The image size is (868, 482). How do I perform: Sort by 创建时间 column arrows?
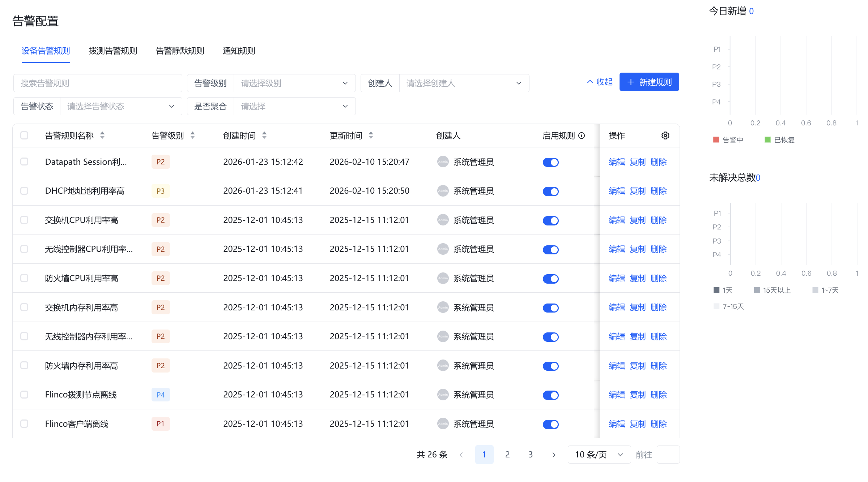pyautogui.click(x=264, y=135)
